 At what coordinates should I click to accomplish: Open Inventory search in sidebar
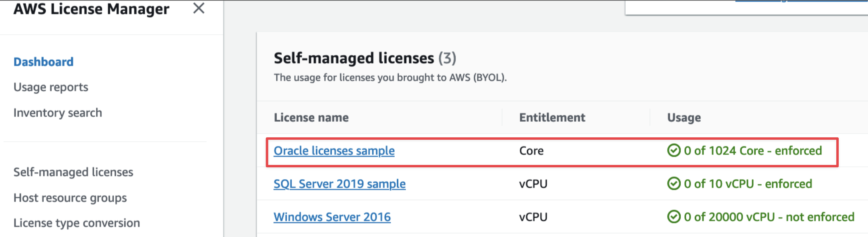pyautogui.click(x=58, y=113)
